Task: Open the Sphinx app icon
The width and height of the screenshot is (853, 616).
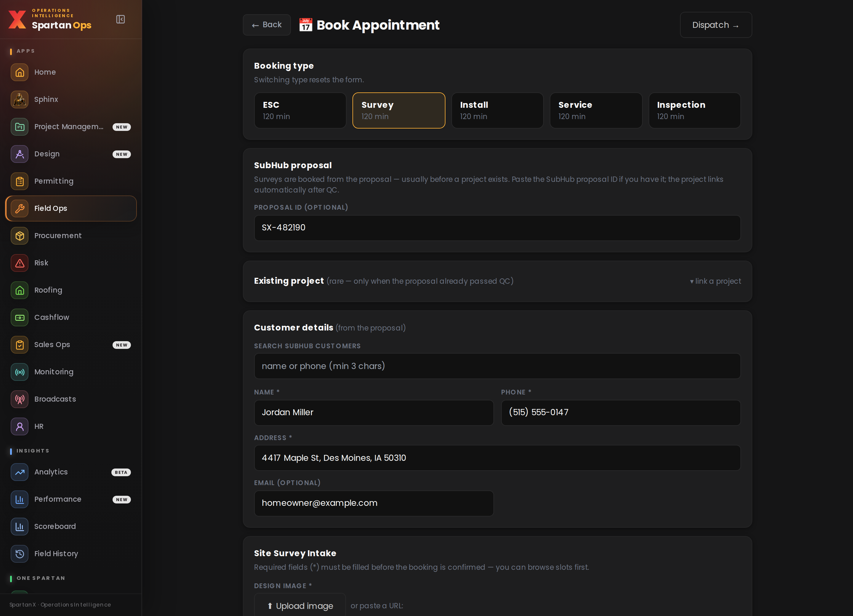Action: click(20, 99)
